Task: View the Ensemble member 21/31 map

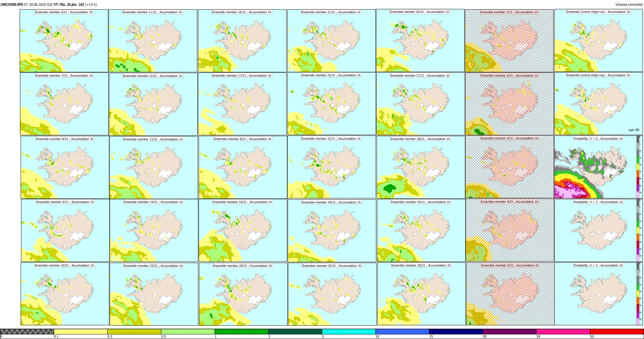Action: coord(331,41)
